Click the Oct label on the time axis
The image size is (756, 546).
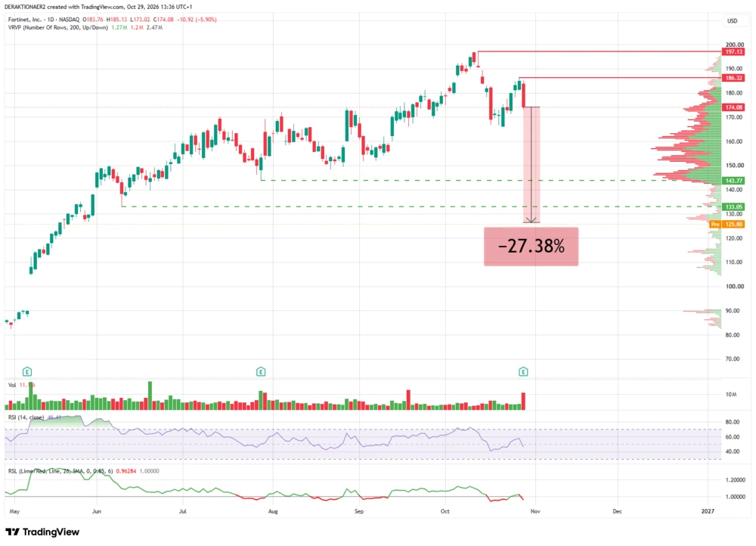pos(445,511)
